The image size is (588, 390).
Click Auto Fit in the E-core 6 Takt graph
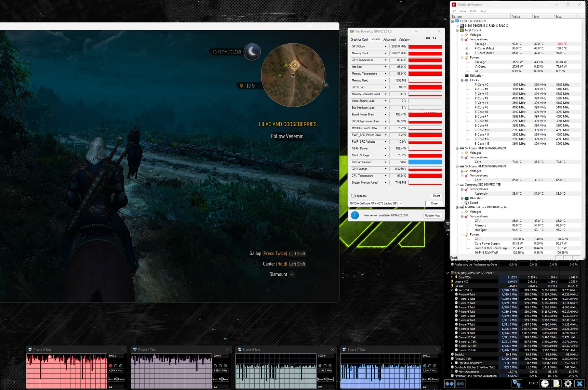tap(322, 379)
